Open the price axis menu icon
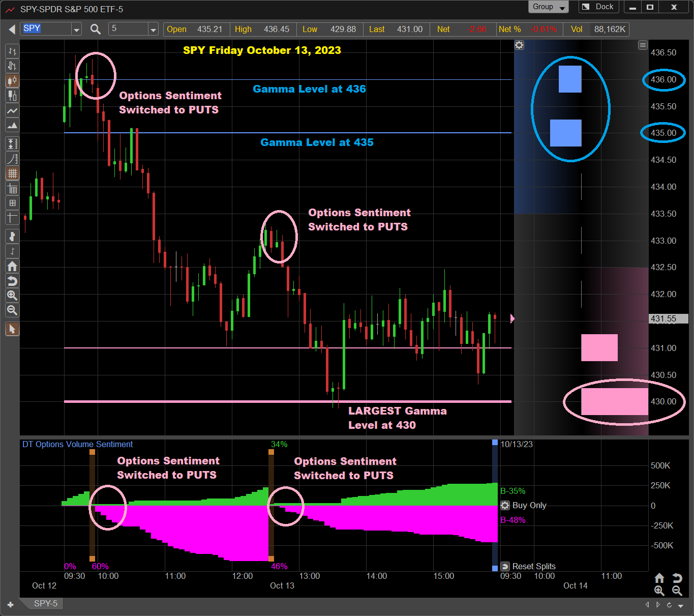Viewport: 694px width, 616px height. pyautogui.click(x=643, y=45)
